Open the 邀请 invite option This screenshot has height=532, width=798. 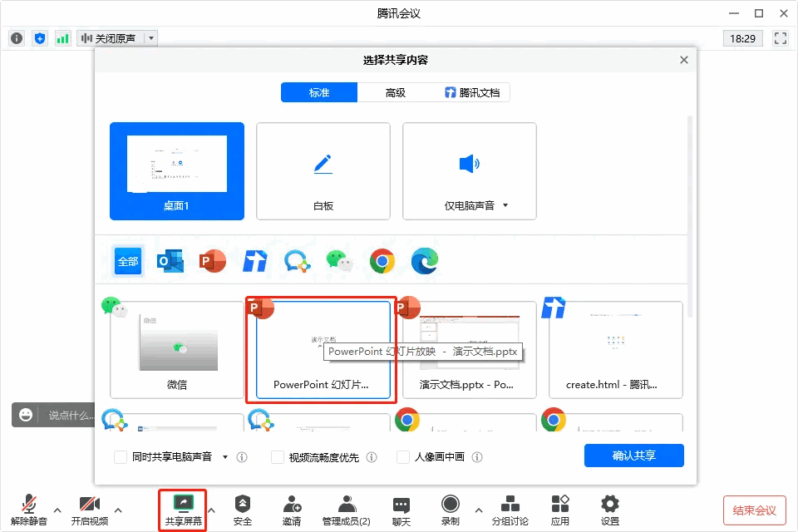point(292,510)
